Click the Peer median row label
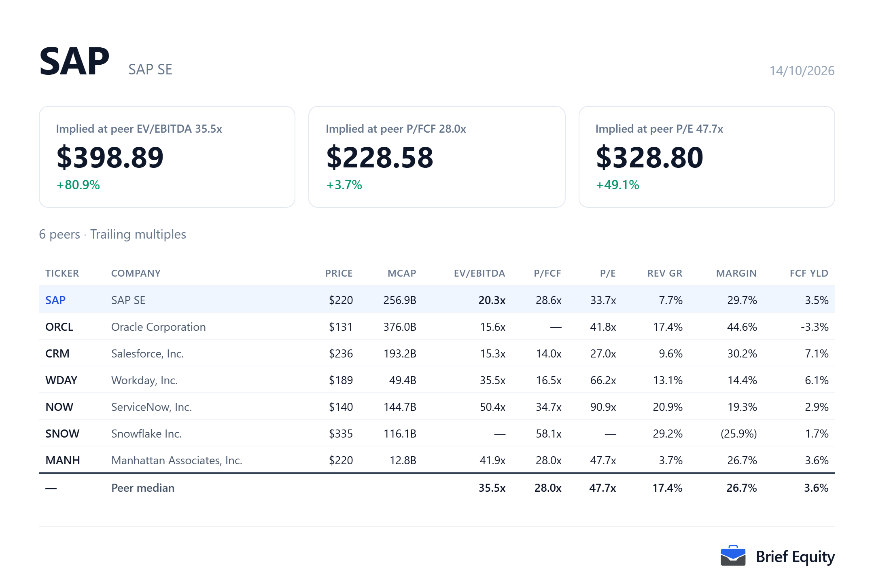874x588 pixels. 142,488
